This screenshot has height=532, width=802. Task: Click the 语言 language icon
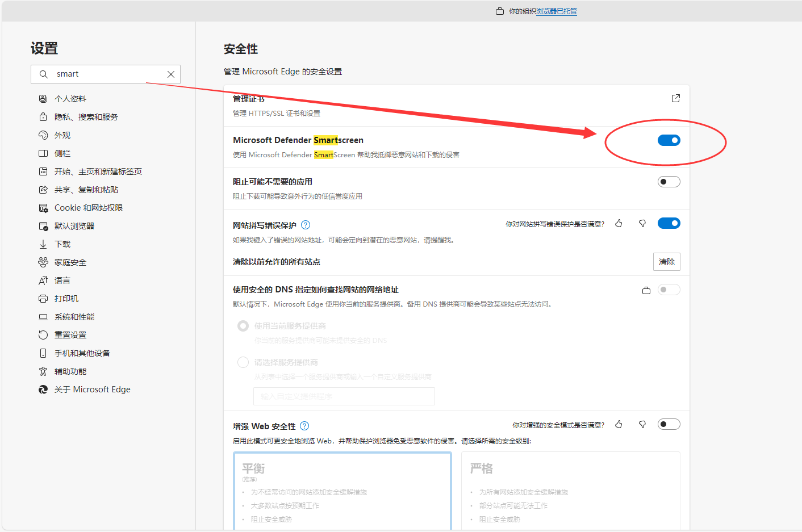tap(43, 280)
